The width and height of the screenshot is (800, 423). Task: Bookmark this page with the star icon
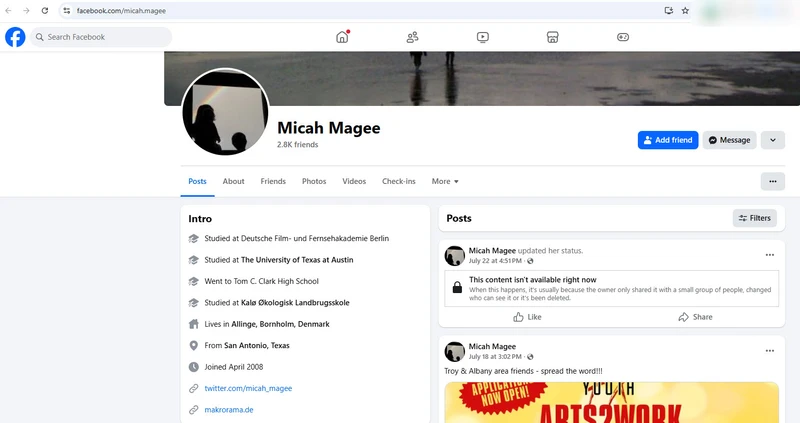[x=685, y=11]
